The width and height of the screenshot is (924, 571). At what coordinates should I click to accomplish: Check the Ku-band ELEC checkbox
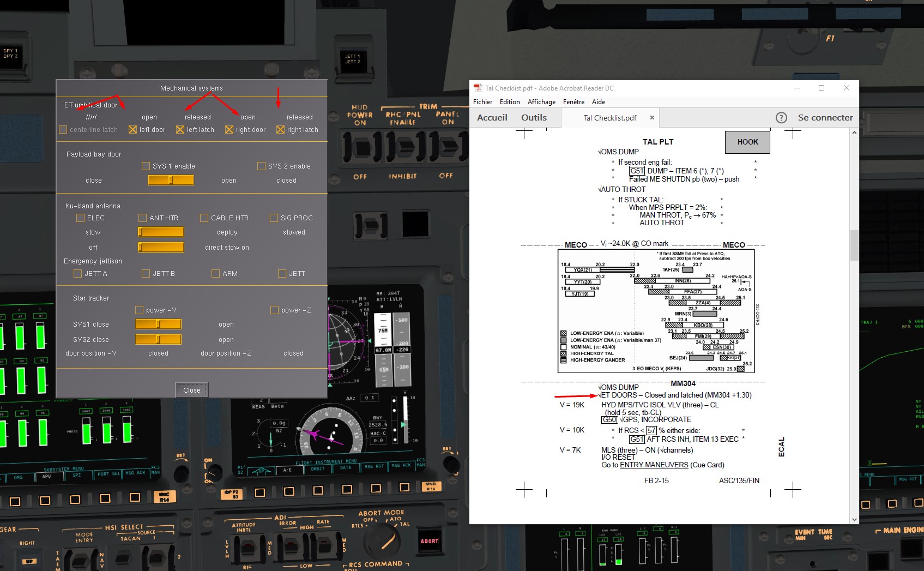[x=80, y=218]
